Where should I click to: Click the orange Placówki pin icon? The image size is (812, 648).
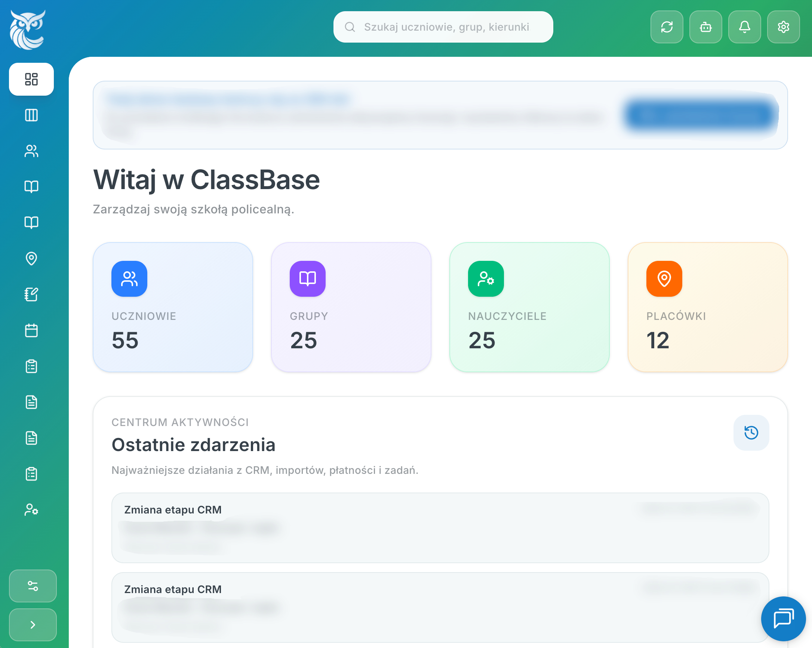pos(664,279)
